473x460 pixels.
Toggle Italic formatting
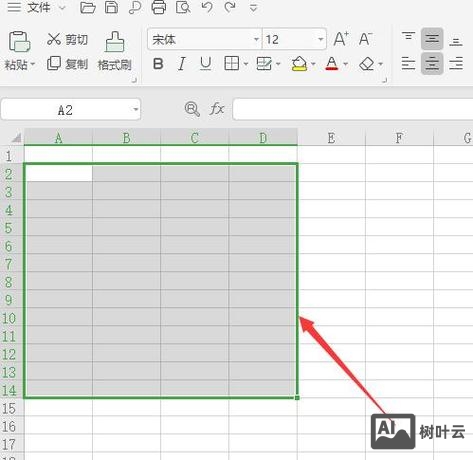[182, 64]
